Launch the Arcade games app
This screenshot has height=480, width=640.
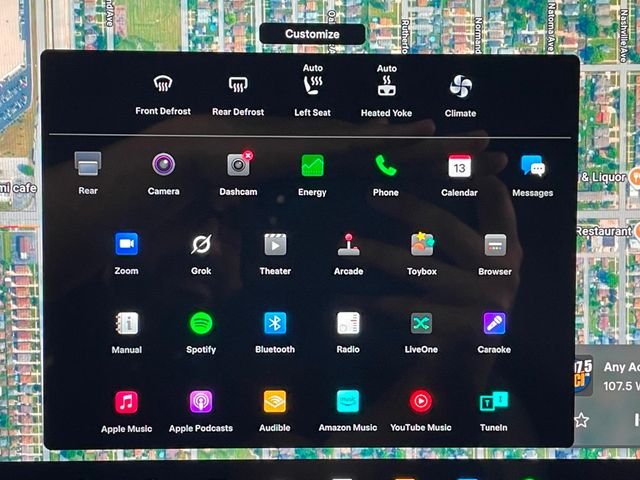[x=348, y=244]
